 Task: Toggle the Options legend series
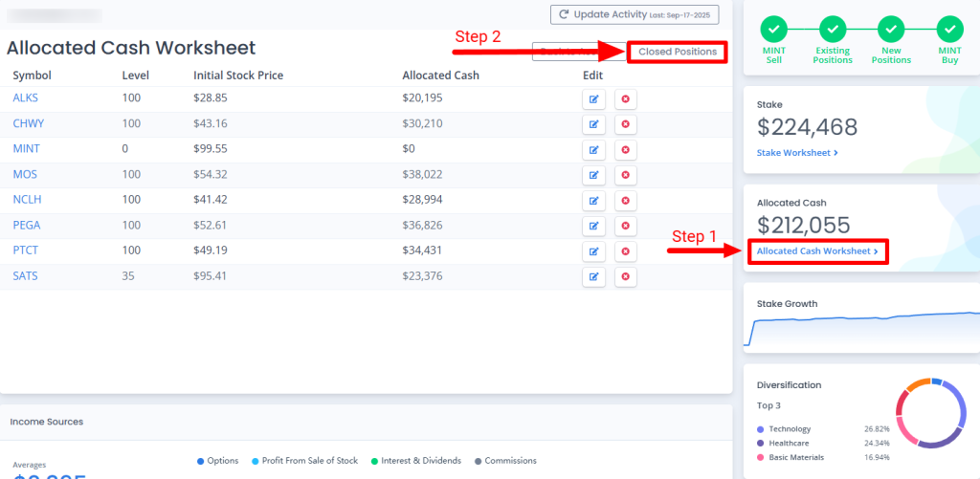217,461
